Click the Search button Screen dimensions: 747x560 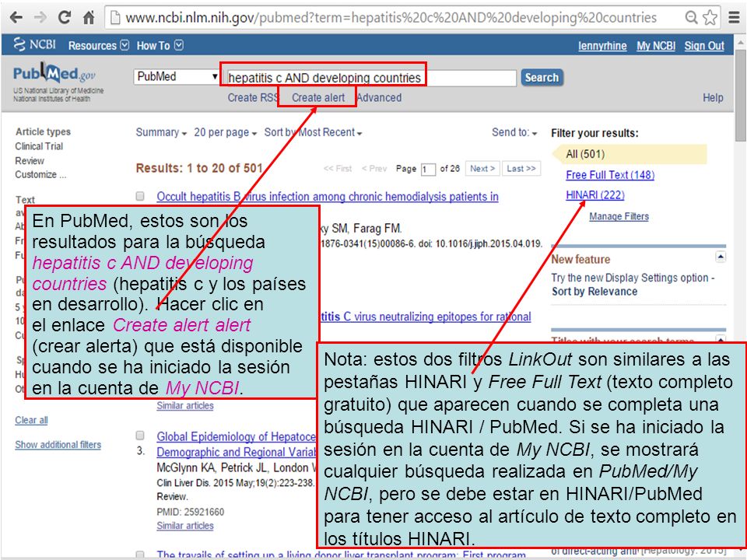coord(542,77)
